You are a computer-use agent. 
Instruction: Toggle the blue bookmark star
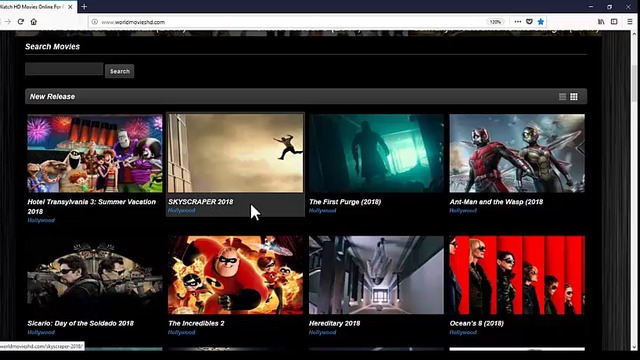(541, 22)
